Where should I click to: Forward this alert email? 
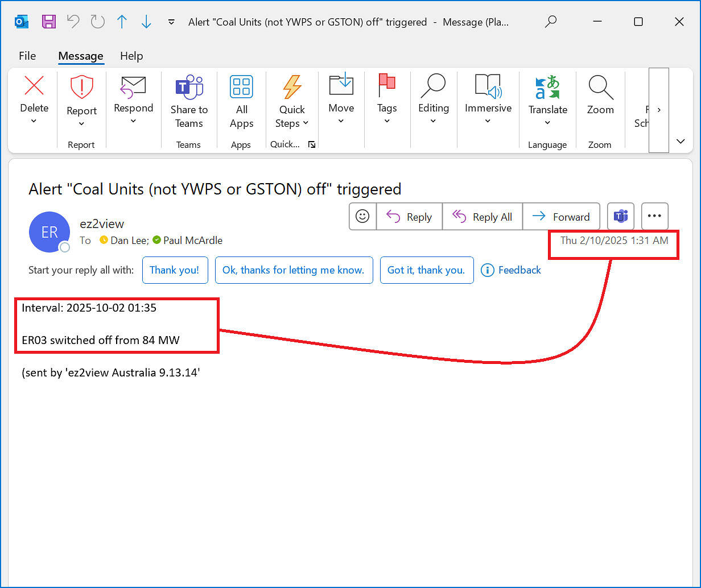[x=561, y=217]
